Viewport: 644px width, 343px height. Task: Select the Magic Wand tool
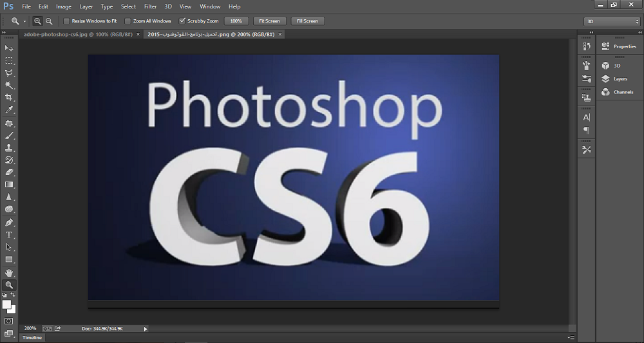(x=8, y=86)
